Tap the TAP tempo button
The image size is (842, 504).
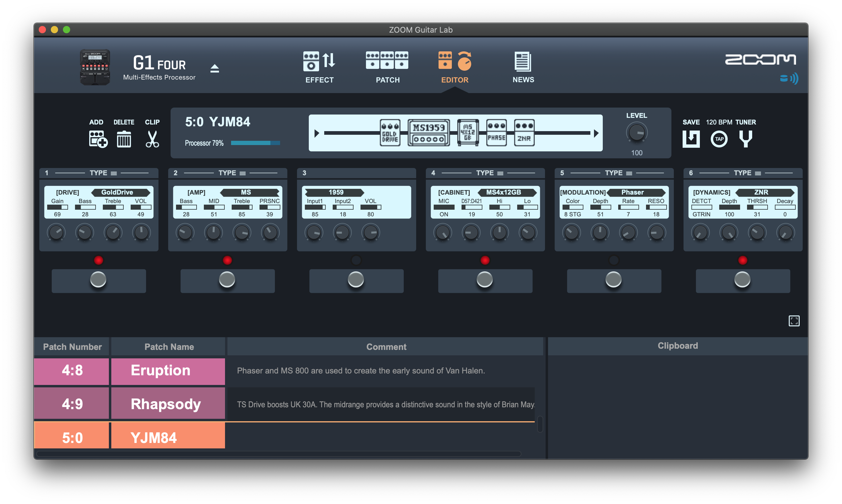pyautogui.click(x=719, y=139)
